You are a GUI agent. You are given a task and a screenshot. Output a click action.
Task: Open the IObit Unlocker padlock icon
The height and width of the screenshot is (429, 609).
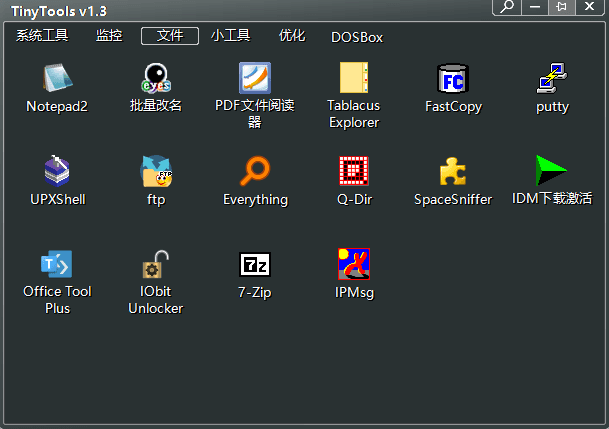click(156, 264)
